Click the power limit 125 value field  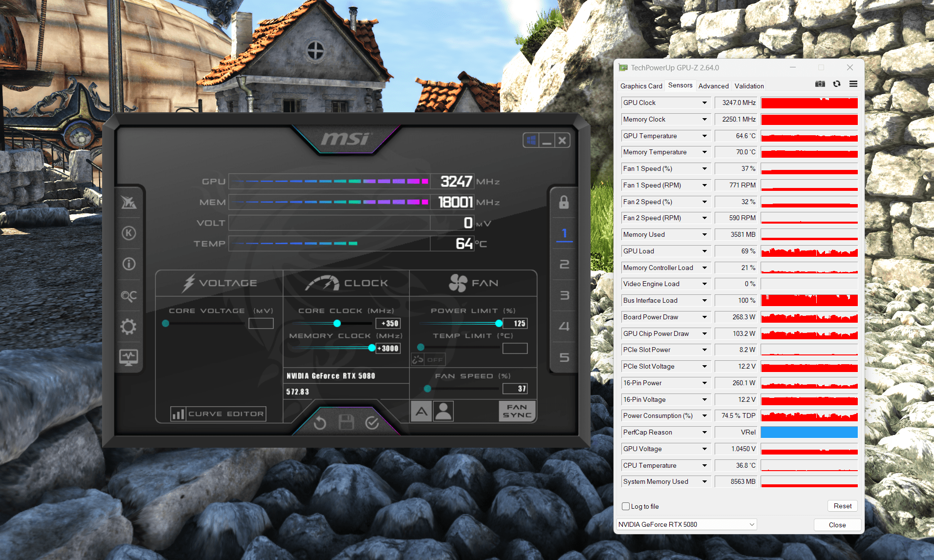(x=515, y=323)
